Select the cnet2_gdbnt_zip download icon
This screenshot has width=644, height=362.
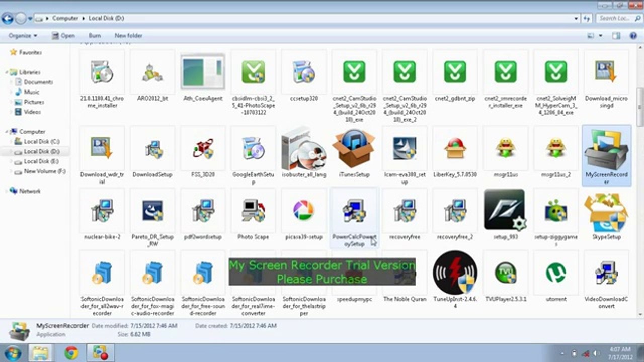click(x=455, y=72)
